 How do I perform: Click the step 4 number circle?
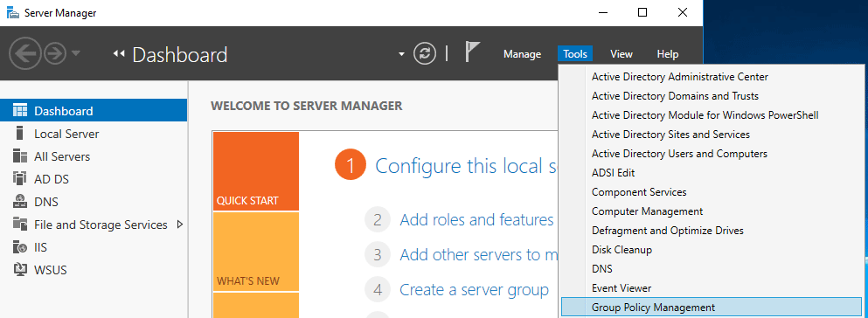point(378,290)
